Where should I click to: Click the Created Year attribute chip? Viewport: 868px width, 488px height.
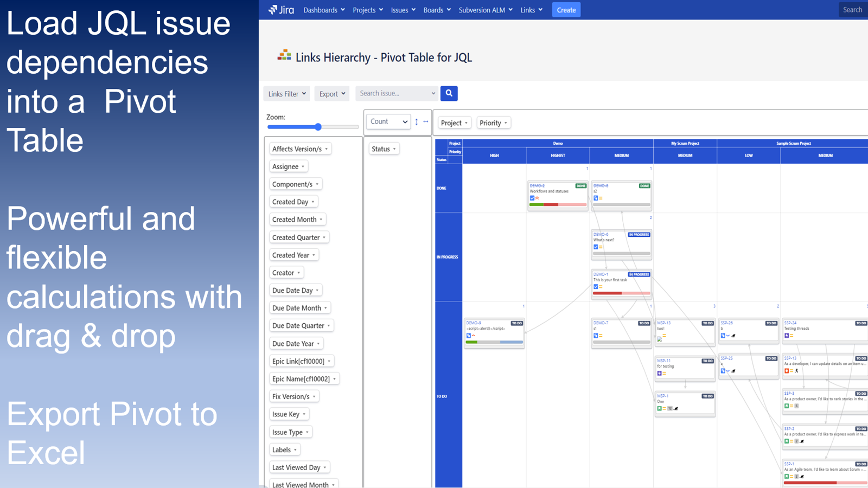coord(294,255)
